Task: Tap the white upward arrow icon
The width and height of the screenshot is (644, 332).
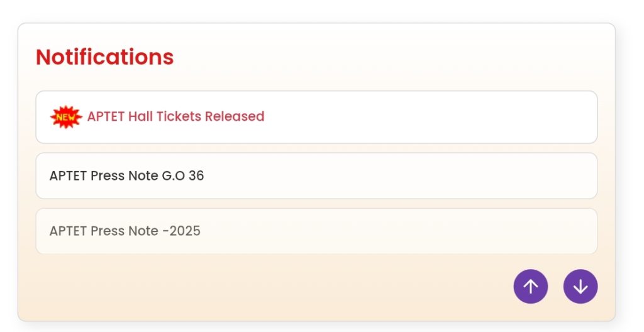Action: (530, 287)
